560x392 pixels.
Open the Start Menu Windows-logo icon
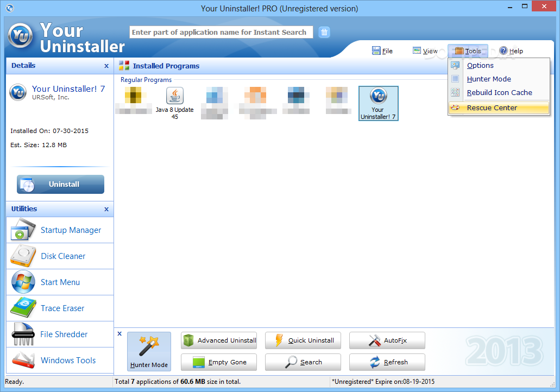click(23, 282)
